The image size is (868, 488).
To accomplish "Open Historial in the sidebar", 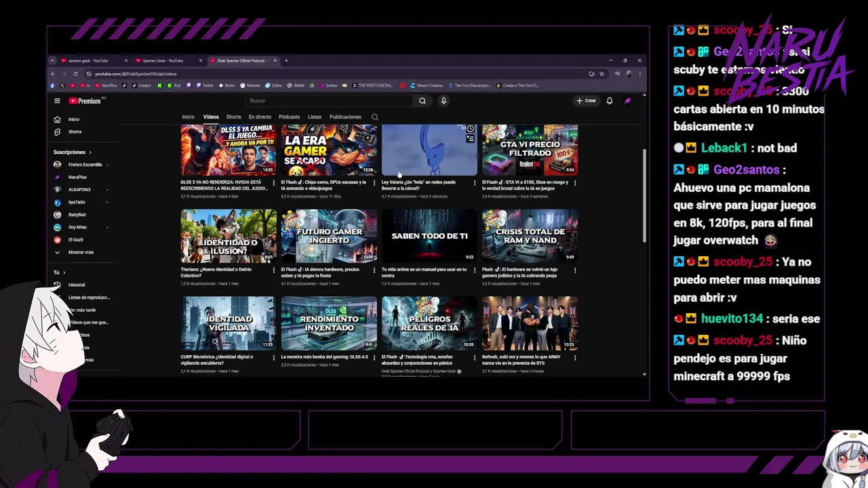I will (x=77, y=285).
